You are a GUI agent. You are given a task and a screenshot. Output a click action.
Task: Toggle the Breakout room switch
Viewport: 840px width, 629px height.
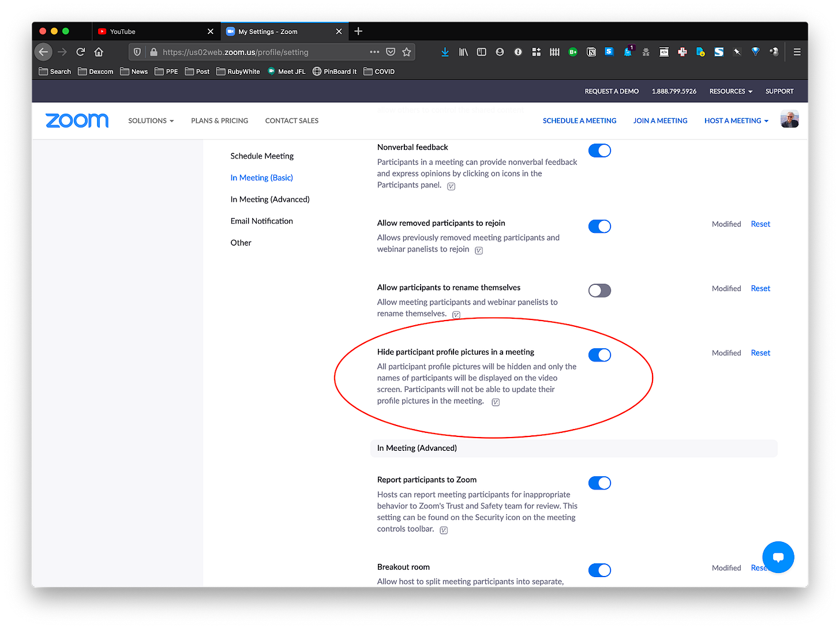(599, 570)
